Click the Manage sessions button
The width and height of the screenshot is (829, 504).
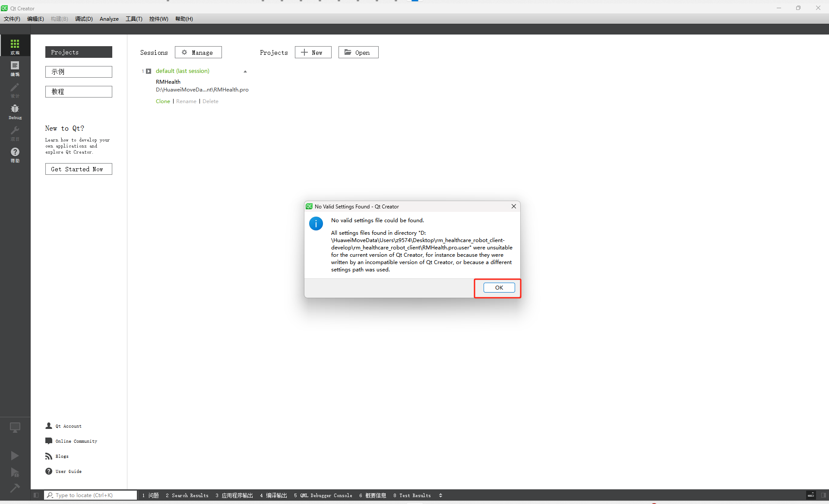[x=198, y=52]
